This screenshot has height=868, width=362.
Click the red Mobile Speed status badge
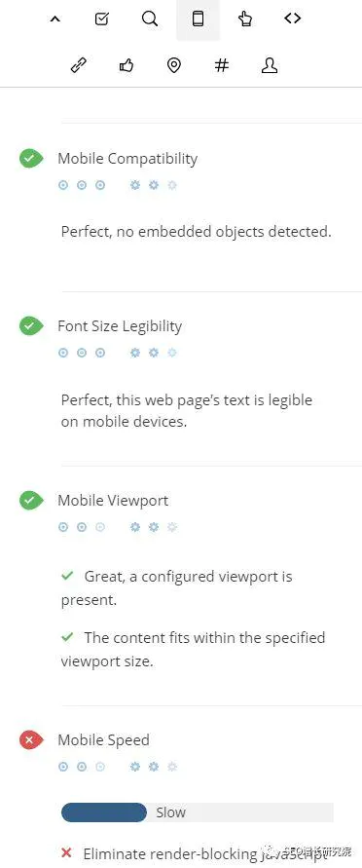31,740
